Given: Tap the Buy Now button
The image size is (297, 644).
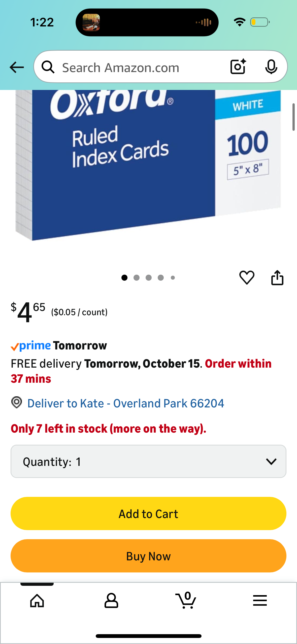Looking at the screenshot, I should tap(148, 556).
